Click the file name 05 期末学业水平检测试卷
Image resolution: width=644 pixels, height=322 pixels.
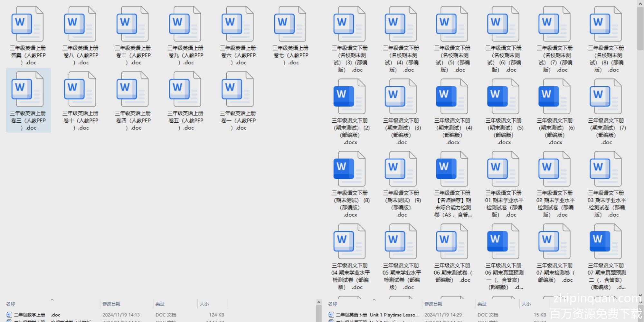(x=402, y=276)
